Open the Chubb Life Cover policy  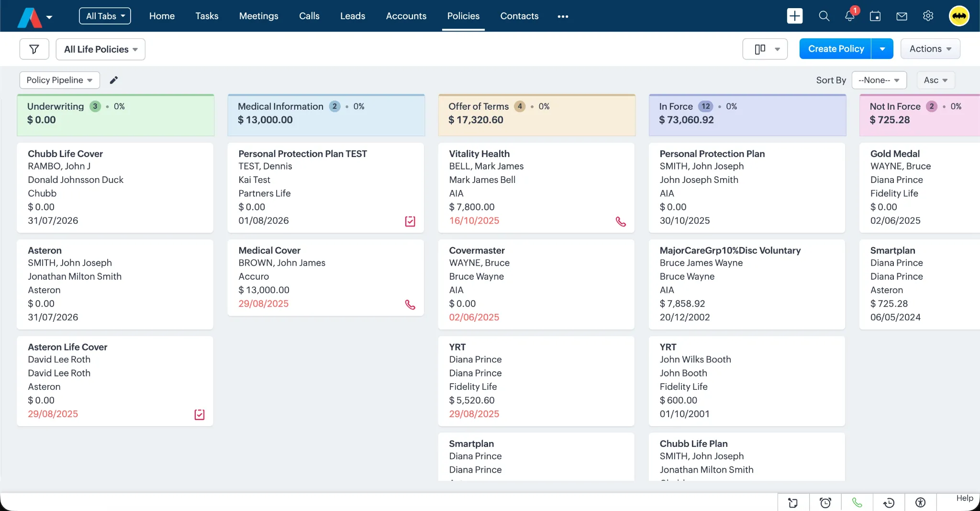coord(65,154)
